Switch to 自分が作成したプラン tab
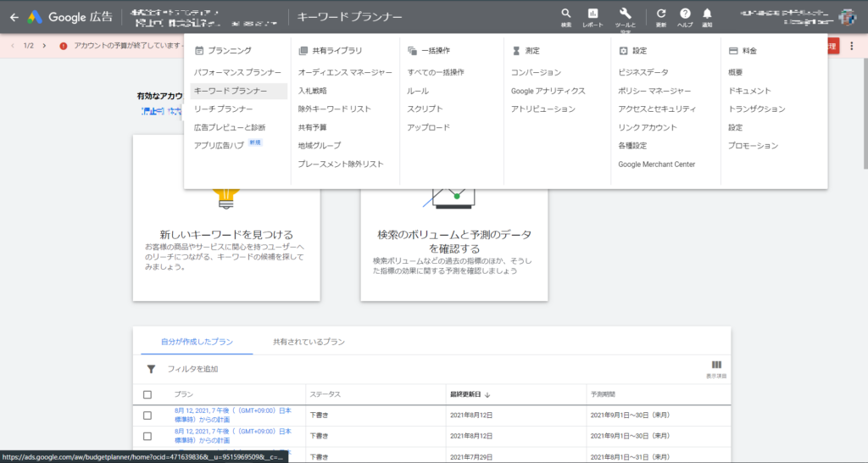Screen dimensions: 868x463 coord(197,342)
